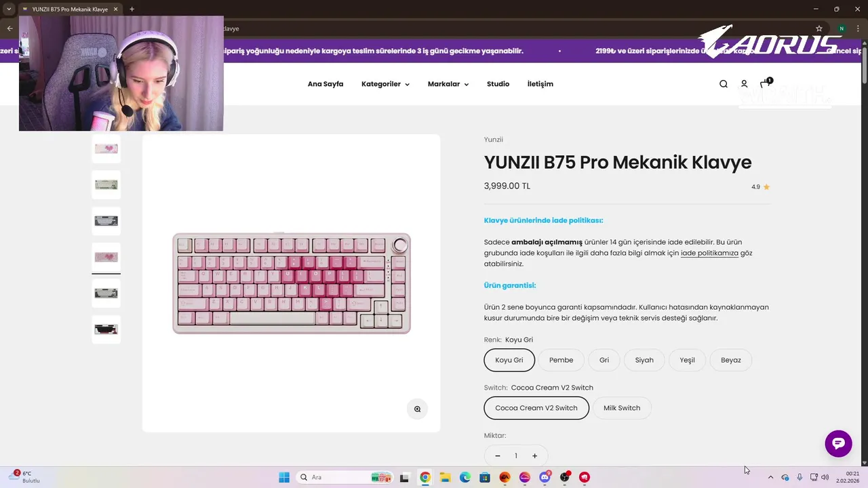Select the black keyboard bottom thumbnail
This screenshot has height=488, width=868.
[x=106, y=329]
